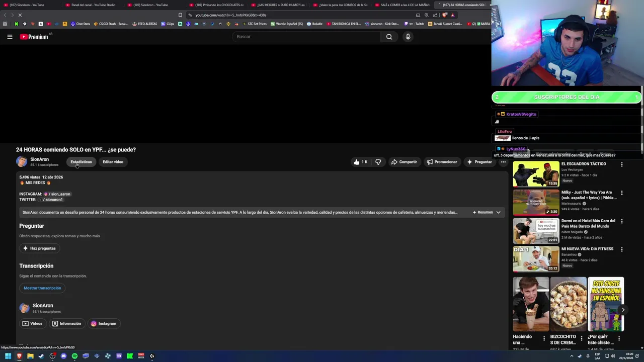Screen dimensions: 644x362
Task: Open the ESTE CHISTE NO FUNCIONA short
Action: (606, 304)
